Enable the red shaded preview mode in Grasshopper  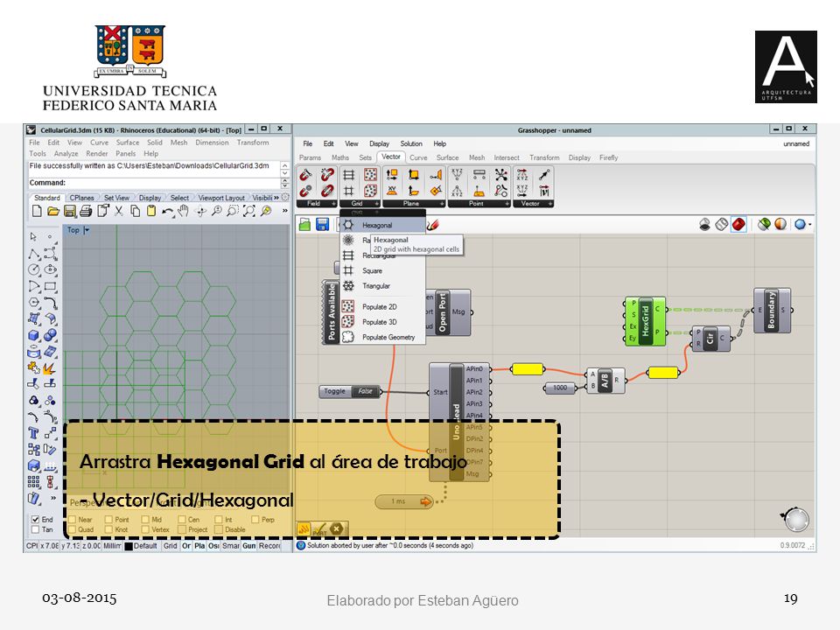click(738, 225)
